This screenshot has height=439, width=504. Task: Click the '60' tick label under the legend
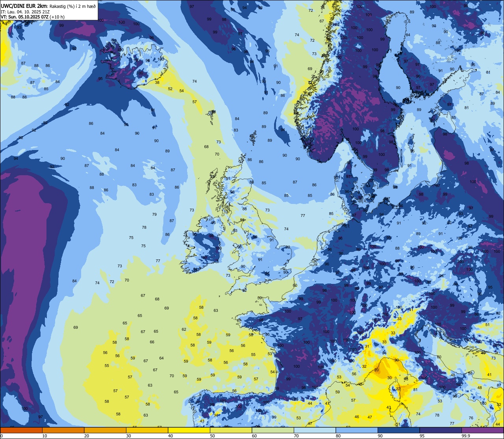(254, 436)
